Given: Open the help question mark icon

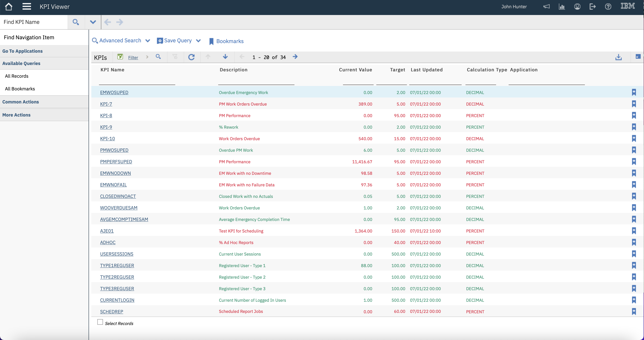Looking at the screenshot, I should (608, 7).
